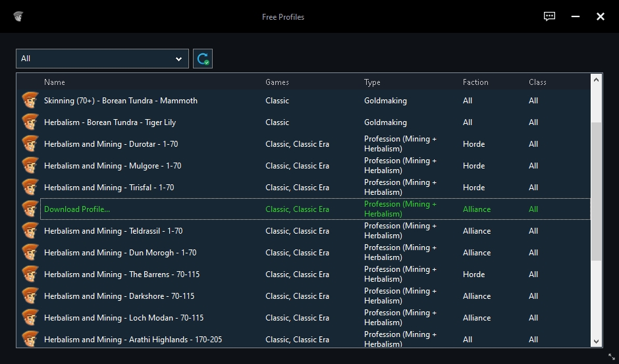The width and height of the screenshot is (619, 364).
Task: Click the avatar icon for Herbalism Tiger Lily
Action: pyautogui.click(x=30, y=122)
